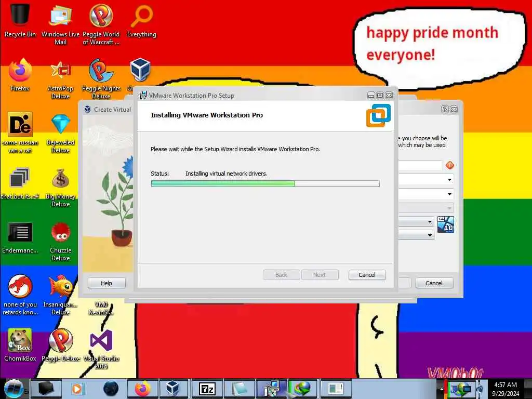Viewport: 532px width, 399px height.
Task: Open the 'that but its c#' icon
Action: 20,183
